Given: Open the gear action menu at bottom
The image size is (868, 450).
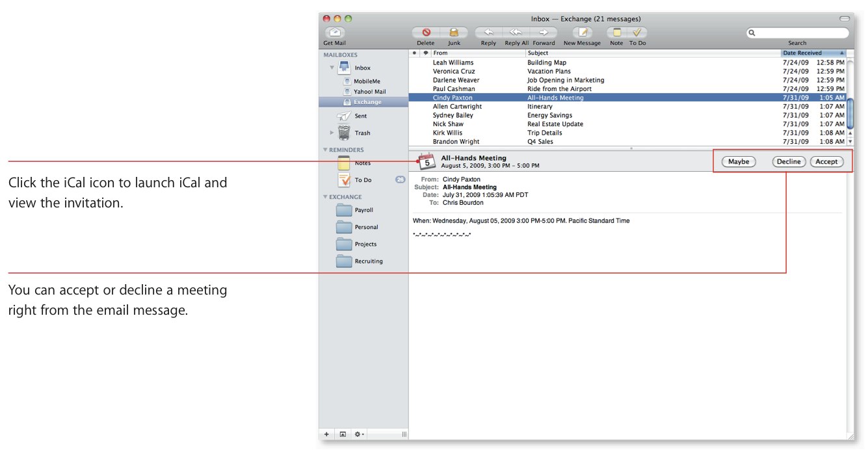Looking at the screenshot, I should [359, 434].
